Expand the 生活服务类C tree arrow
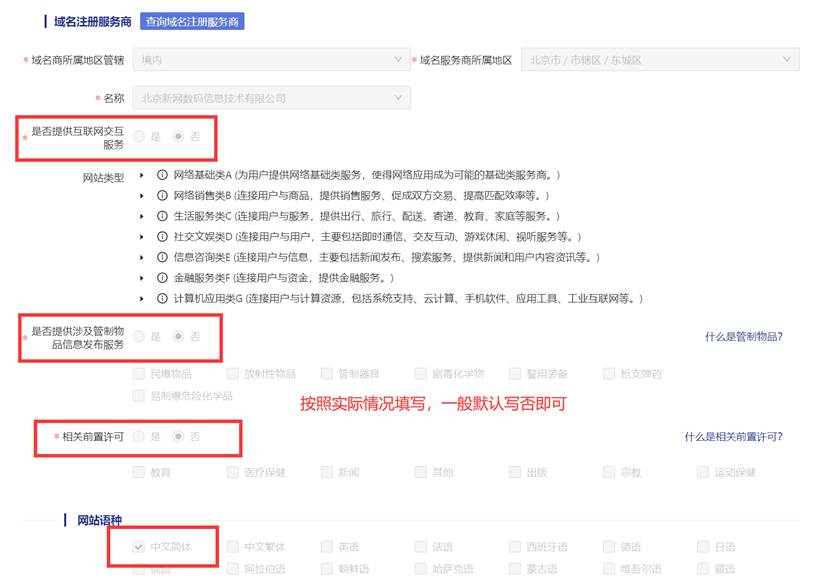Viewport: 830px width, 578px height. point(141,216)
